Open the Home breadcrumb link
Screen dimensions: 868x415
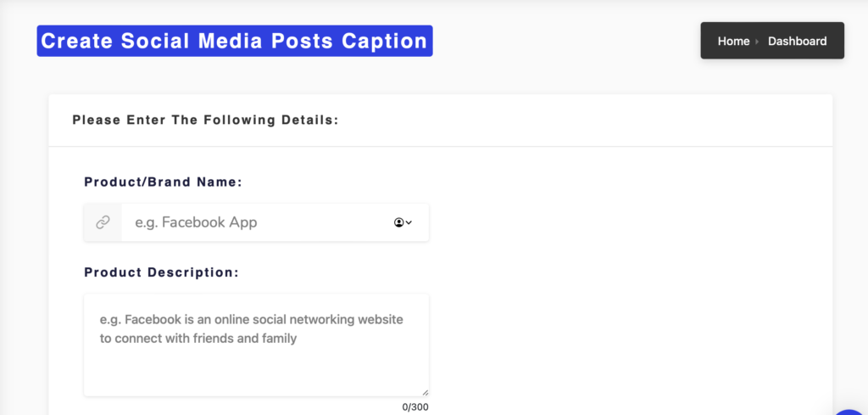(x=733, y=41)
